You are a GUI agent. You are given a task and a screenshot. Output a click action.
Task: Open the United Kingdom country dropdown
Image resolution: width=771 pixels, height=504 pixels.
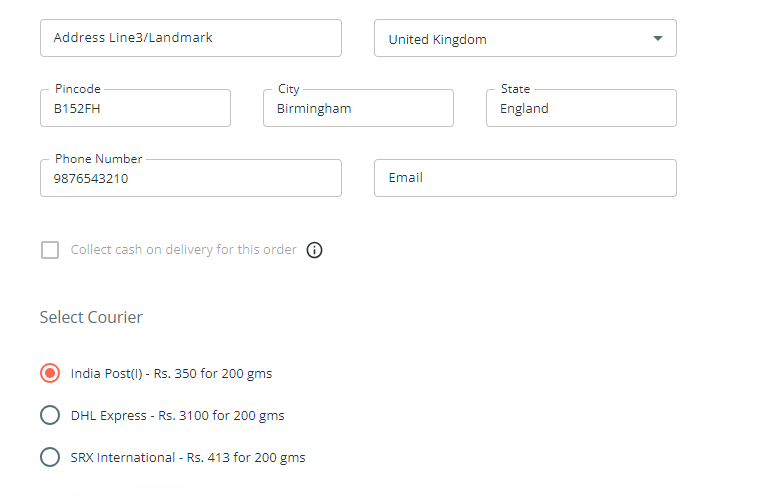point(525,38)
